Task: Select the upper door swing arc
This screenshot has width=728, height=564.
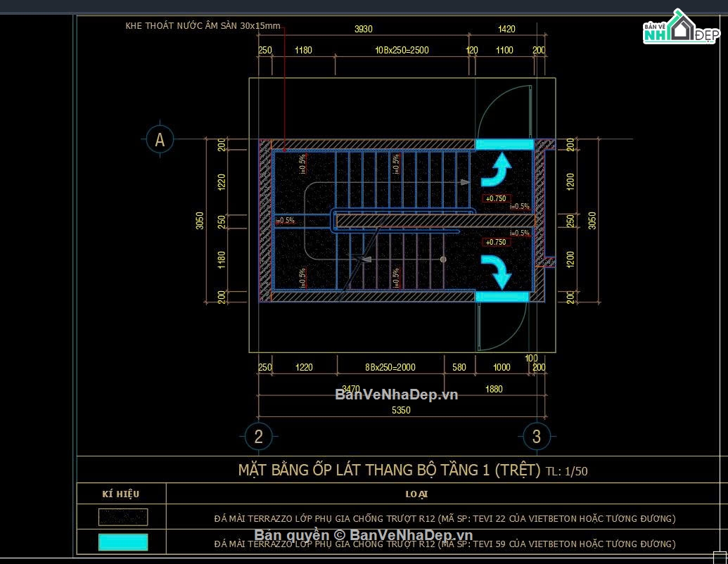Action: 504,112
